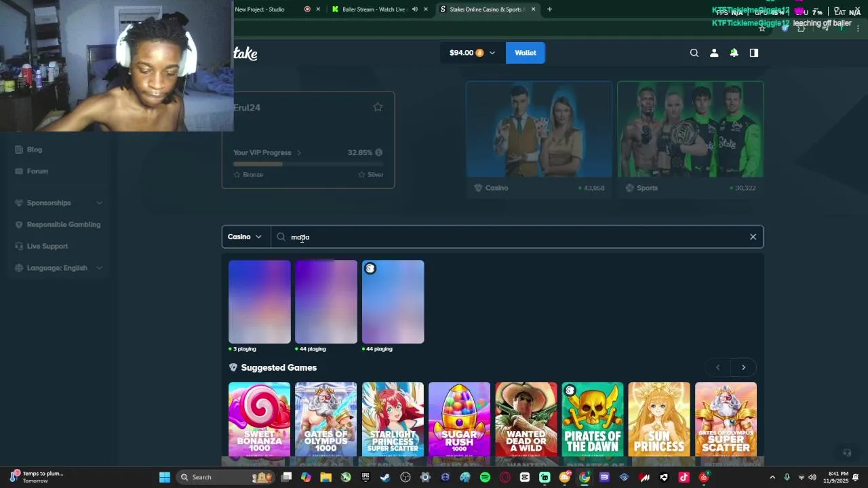Open File Explorer from the taskbar
The width and height of the screenshot is (868, 488).
[x=326, y=477]
